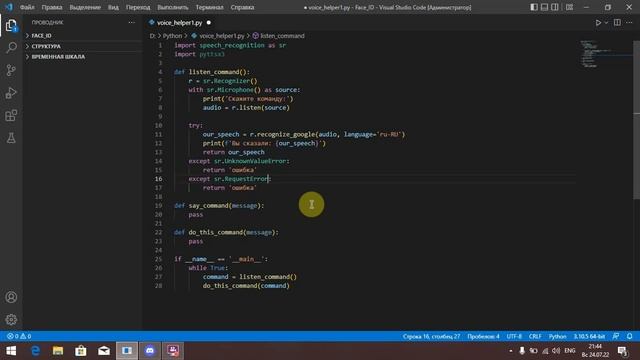Toggle bottom panel layout icon
The image size is (640, 360).
(544, 7)
